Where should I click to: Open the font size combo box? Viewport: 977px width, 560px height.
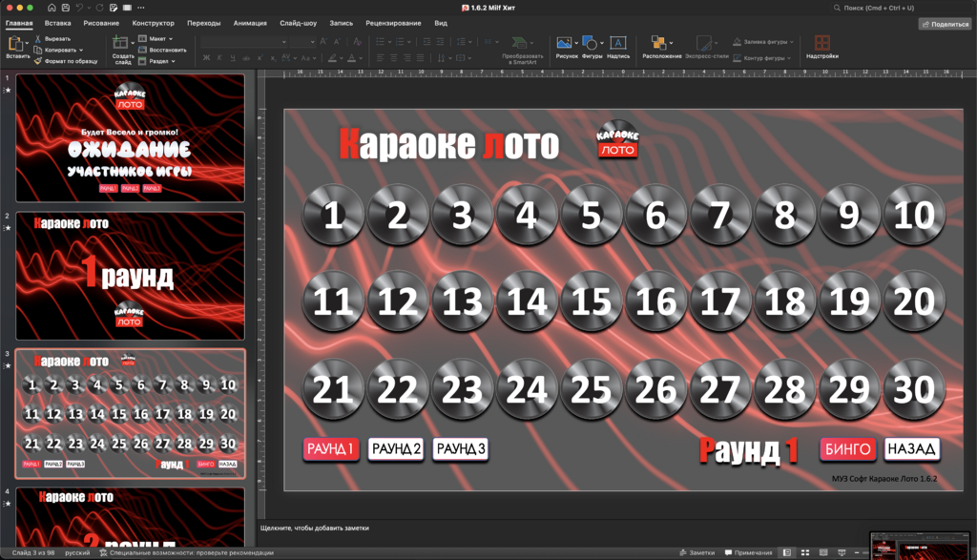(303, 42)
